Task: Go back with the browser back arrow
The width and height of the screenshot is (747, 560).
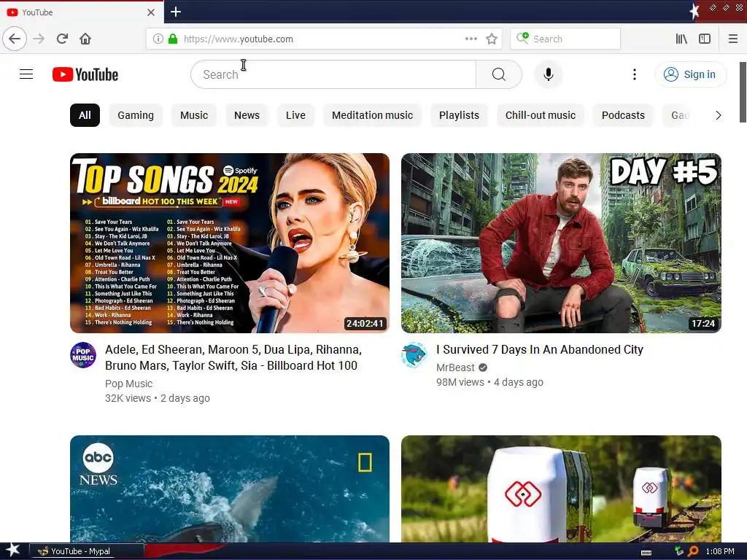Action: (x=15, y=39)
